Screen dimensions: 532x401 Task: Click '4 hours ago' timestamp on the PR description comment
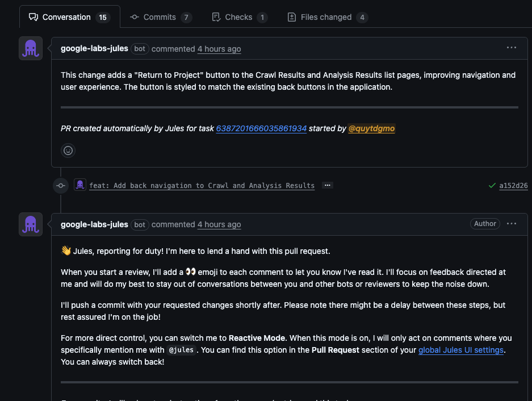pos(219,49)
